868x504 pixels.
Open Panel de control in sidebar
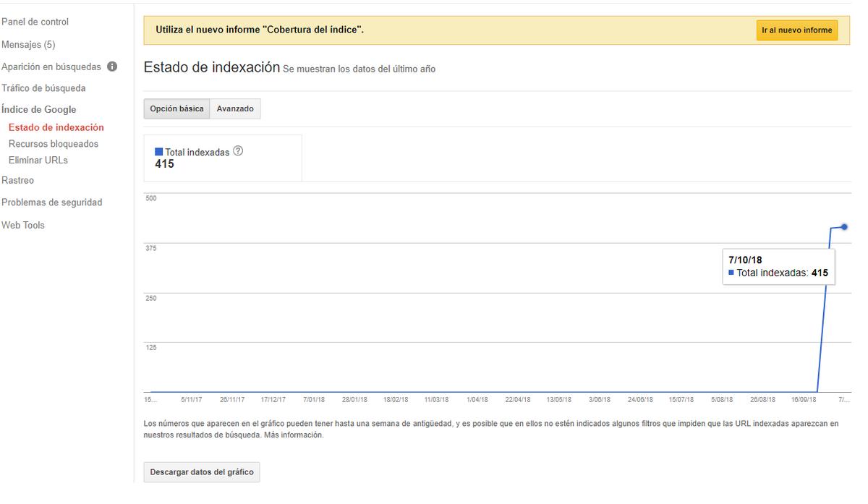[x=35, y=22]
